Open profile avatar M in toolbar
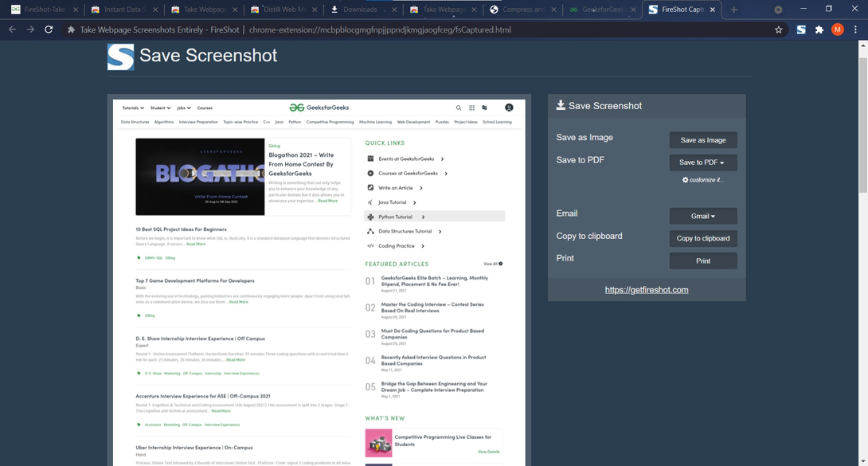 (x=838, y=30)
